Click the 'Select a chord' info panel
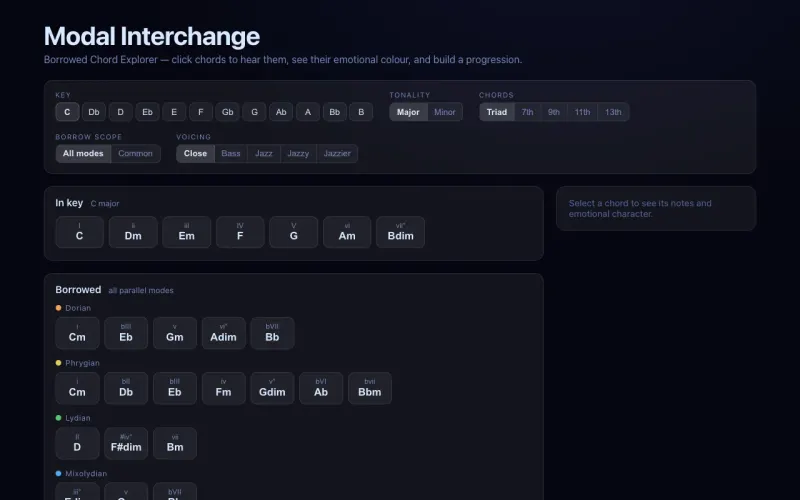This screenshot has width=800, height=500. [x=656, y=209]
